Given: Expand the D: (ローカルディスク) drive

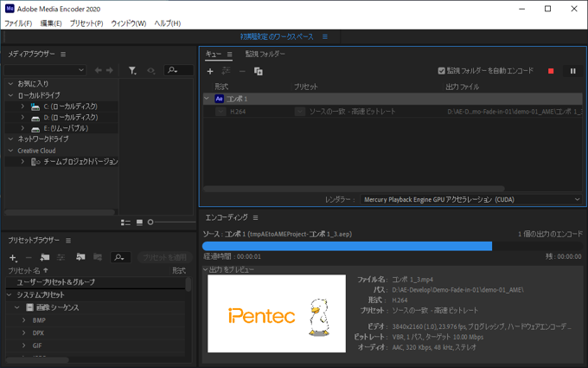Looking at the screenshot, I should (x=22, y=117).
